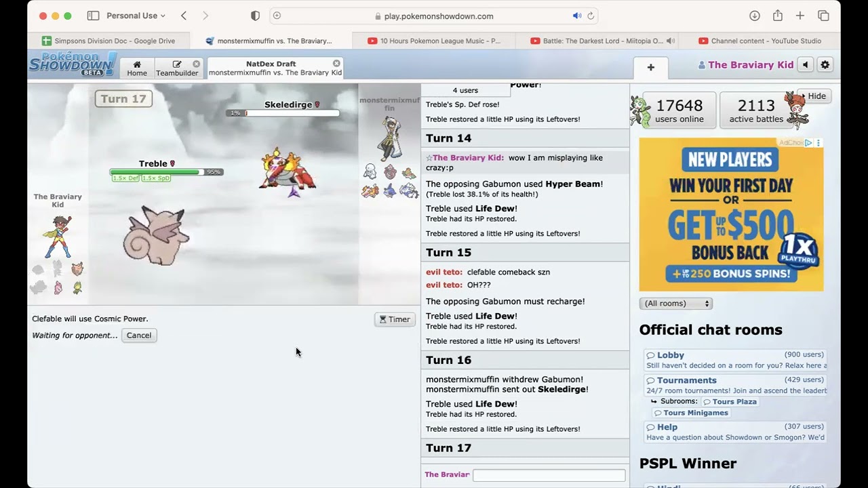Image resolution: width=868 pixels, height=488 pixels.
Task: Join the Help chat room
Action: coord(736,432)
